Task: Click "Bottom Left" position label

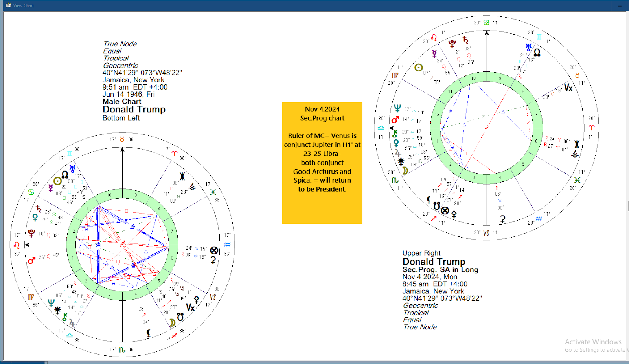Action: 121,118
